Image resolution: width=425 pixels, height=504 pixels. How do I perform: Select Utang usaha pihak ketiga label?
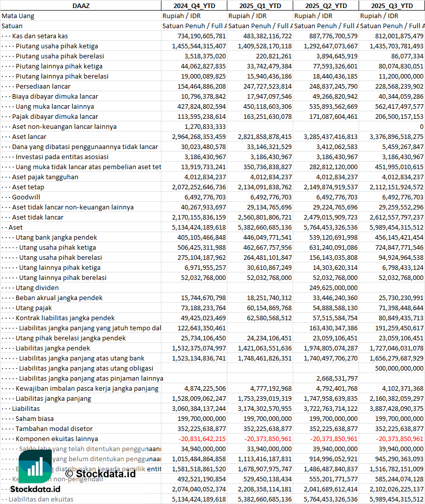(57, 248)
